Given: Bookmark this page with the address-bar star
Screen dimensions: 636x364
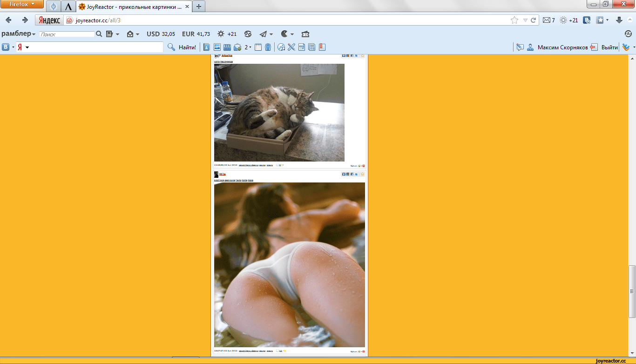Looking at the screenshot, I should coord(514,20).
